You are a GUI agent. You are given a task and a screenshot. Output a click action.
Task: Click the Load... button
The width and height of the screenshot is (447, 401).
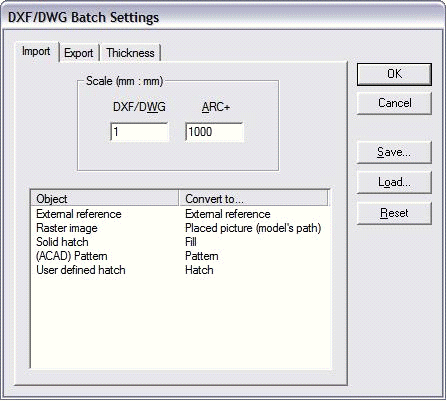click(x=394, y=182)
